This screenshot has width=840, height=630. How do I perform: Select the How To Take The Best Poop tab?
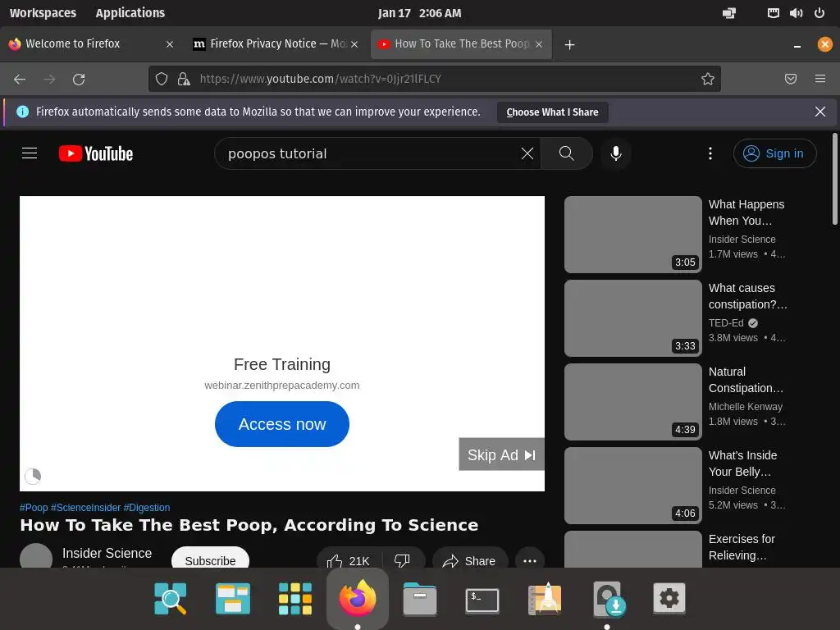[461, 44]
